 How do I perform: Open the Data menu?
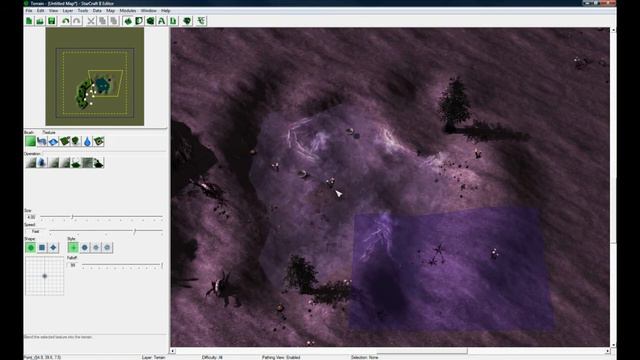97,11
